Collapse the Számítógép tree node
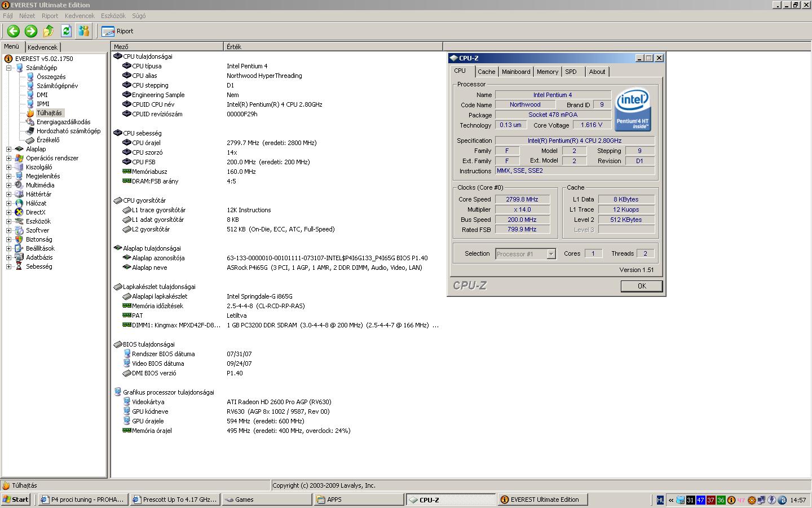812x508 pixels. [x=9, y=68]
